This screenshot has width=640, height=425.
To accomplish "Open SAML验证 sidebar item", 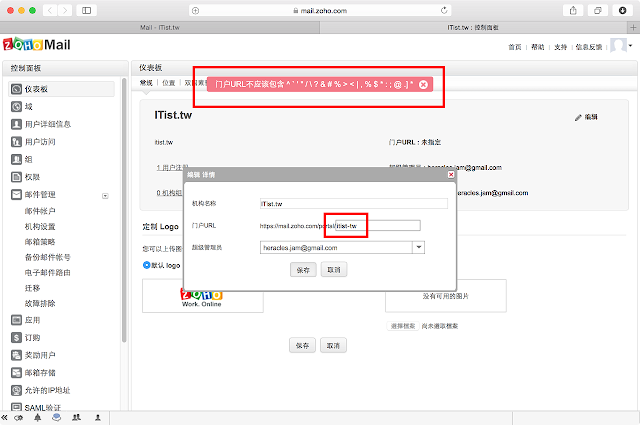I will [36, 407].
